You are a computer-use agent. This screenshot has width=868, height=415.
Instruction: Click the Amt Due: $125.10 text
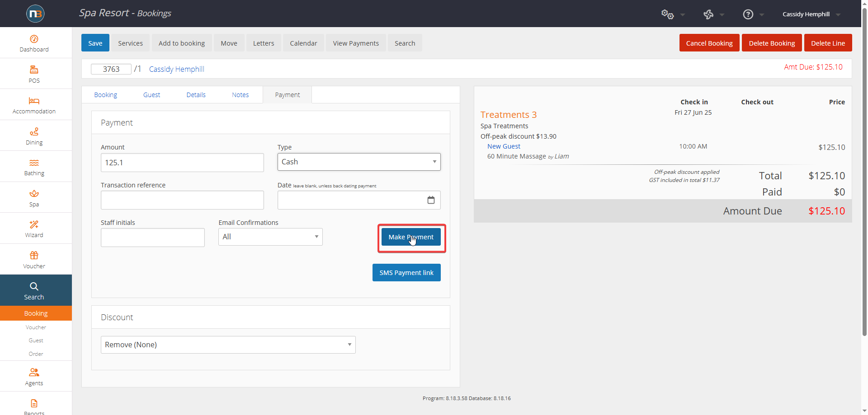(813, 67)
